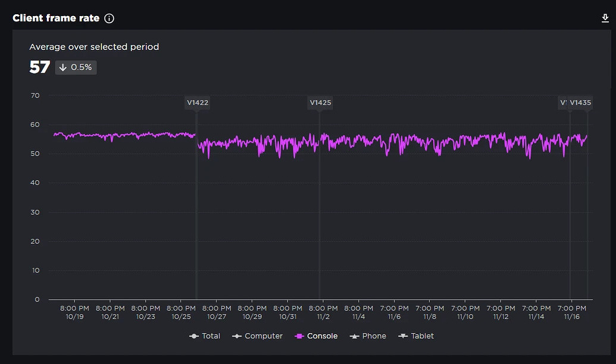
Task: Toggle the Console series off
Action: point(317,335)
